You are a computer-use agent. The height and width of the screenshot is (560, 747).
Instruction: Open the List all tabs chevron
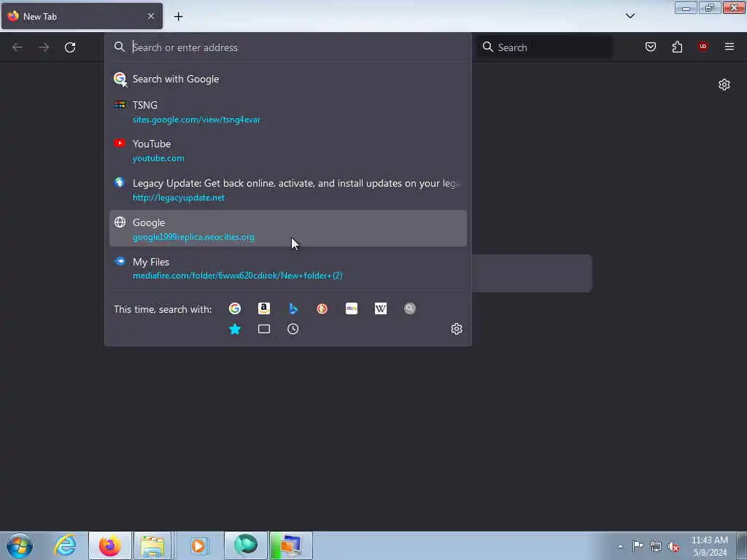click(630, 16)
